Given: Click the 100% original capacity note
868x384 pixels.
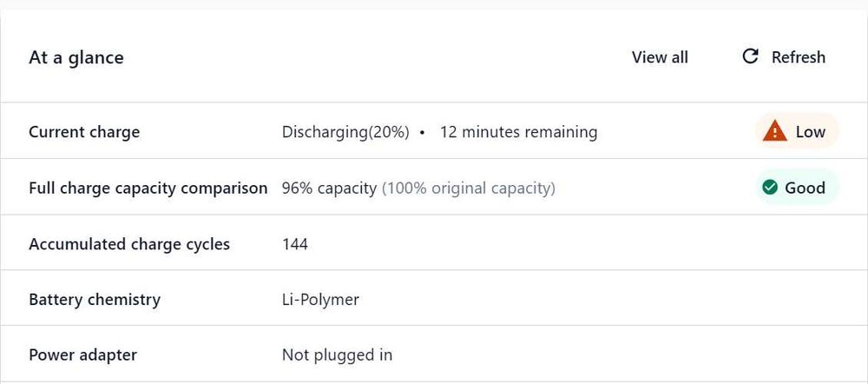Looking at the screenshot, I should [469, 188].
